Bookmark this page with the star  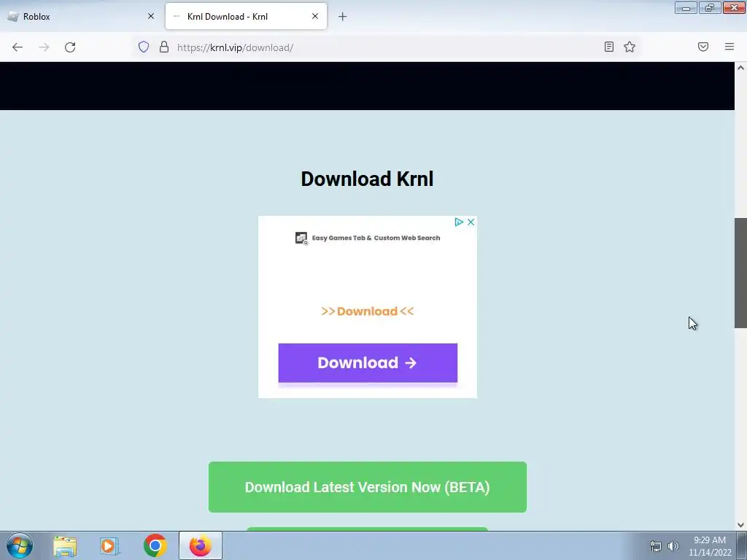click(630, 47)
